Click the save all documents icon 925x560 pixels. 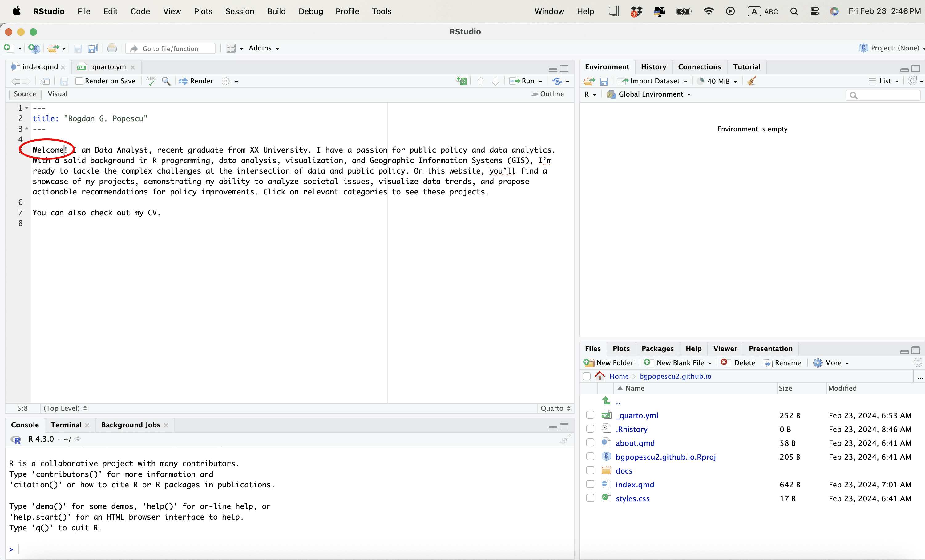tap(93, 48)
